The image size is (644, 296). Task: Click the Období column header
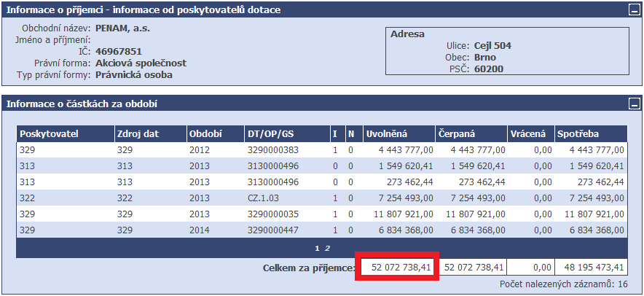tap(205, 134)
